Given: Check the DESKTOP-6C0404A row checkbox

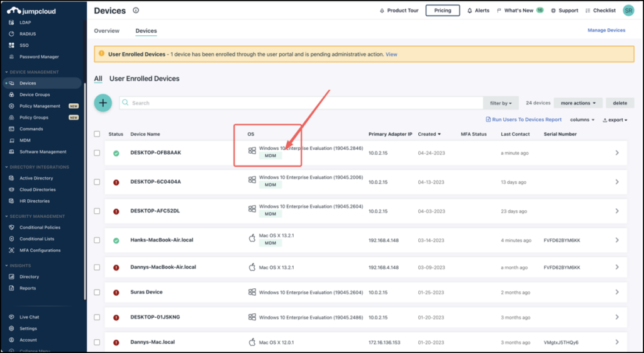Looking at the screenshot, I should pyautogui.click(x=97, y=182).
